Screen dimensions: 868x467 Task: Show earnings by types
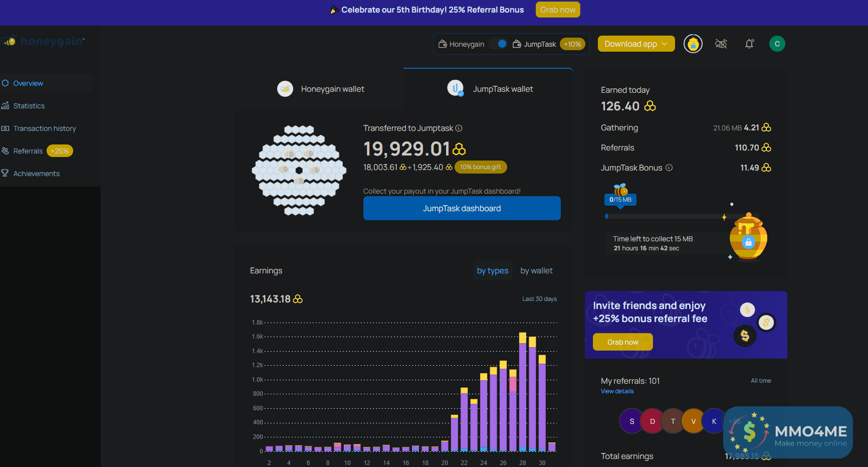(x=493, y=271)
